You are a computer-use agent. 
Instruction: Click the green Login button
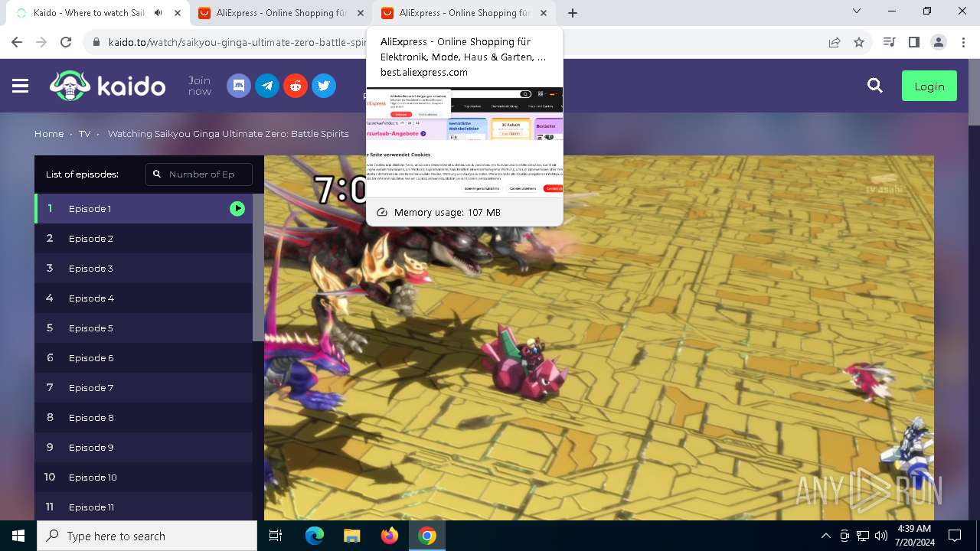click(929, 86)
